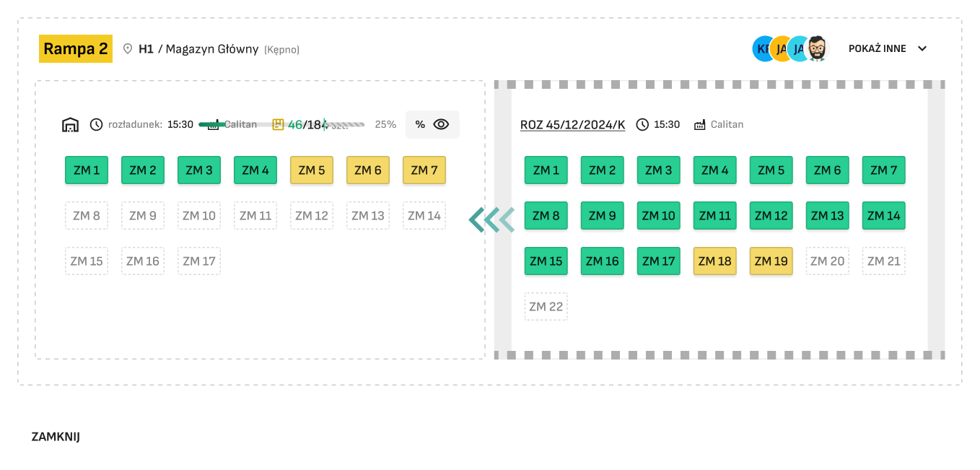
Task: Select green ZM 4 tile in rozładunek panel
Action: [255, 170]
